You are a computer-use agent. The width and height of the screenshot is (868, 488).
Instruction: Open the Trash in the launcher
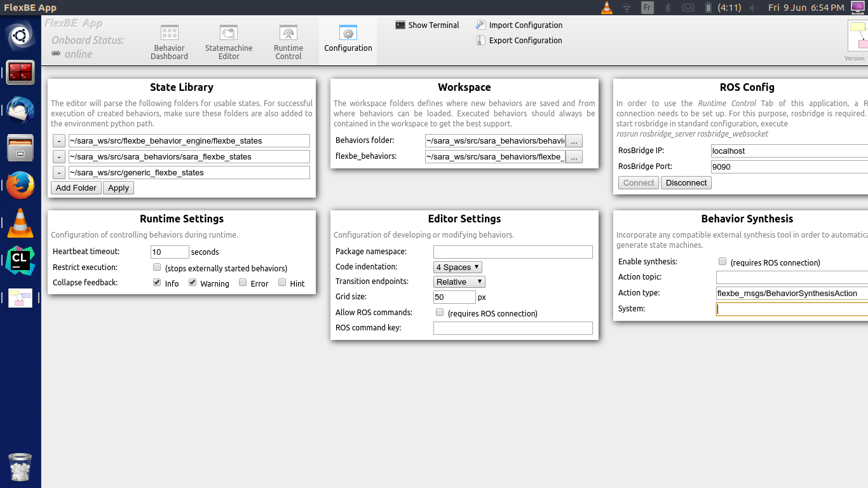pos(20,467)
